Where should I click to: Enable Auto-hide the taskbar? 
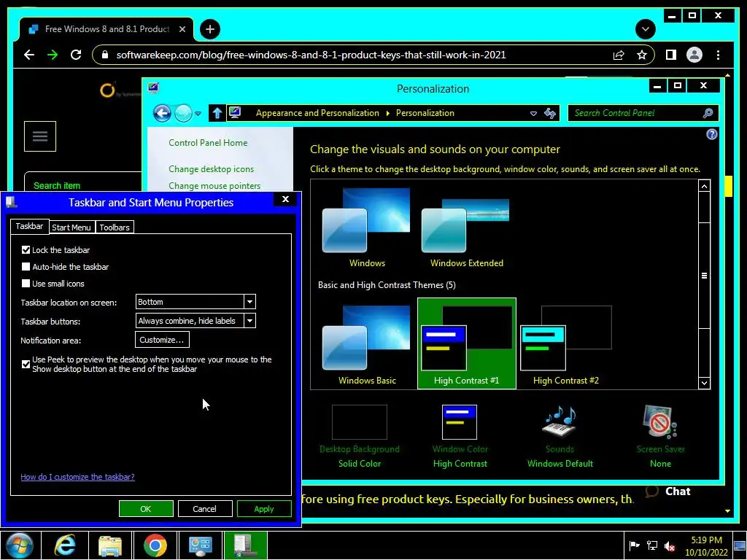(x=26, y=267)
